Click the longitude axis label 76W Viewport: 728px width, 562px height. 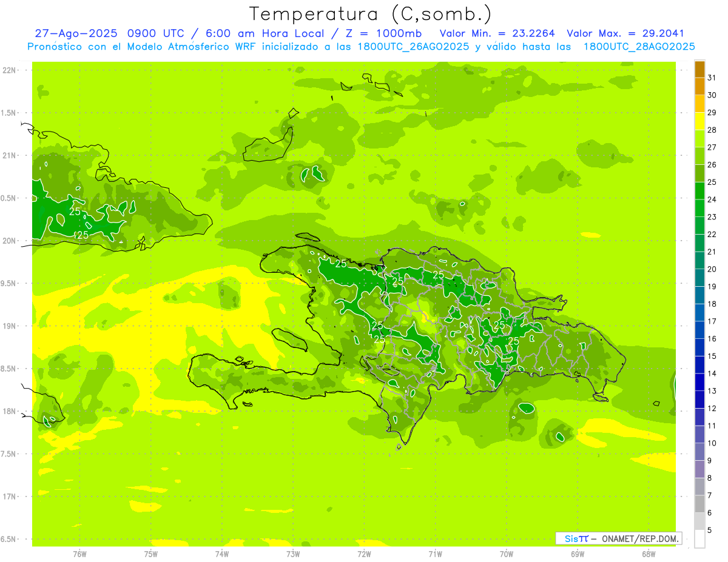[x=79, y=554]
